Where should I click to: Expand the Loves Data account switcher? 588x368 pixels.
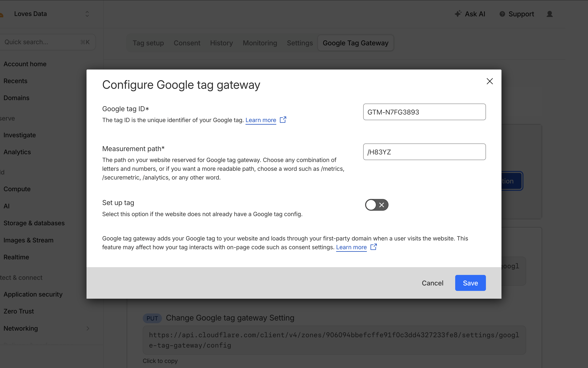87,14
